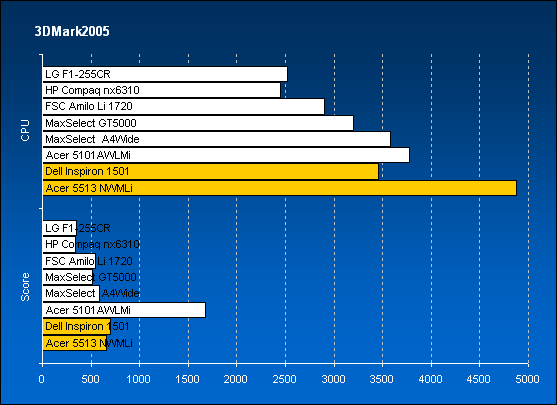Select MaxSelect A4Wide bar in Score group
Screen dimensions: 557x405
71,293
